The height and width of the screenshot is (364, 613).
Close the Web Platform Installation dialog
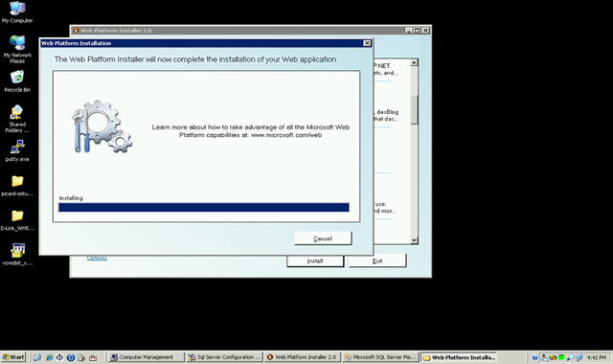367,43
